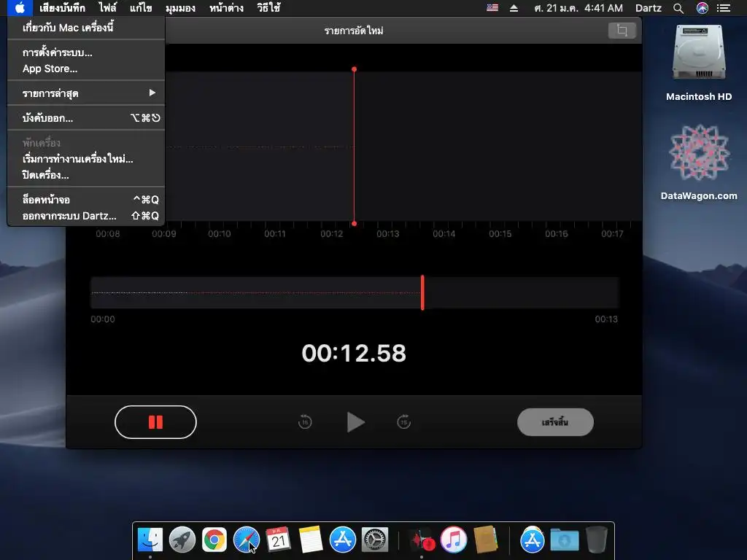Open the Applications folder icon beside the Downloads folder
Image resolution: width=747 pixels, height=560 pixels.
532,540
